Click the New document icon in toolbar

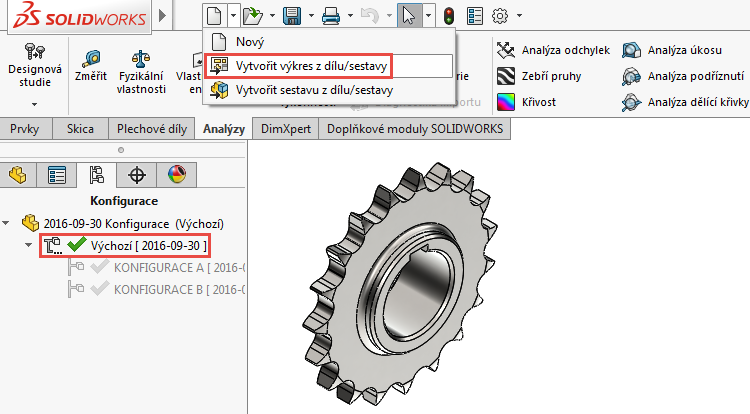[x=214, y=16]
